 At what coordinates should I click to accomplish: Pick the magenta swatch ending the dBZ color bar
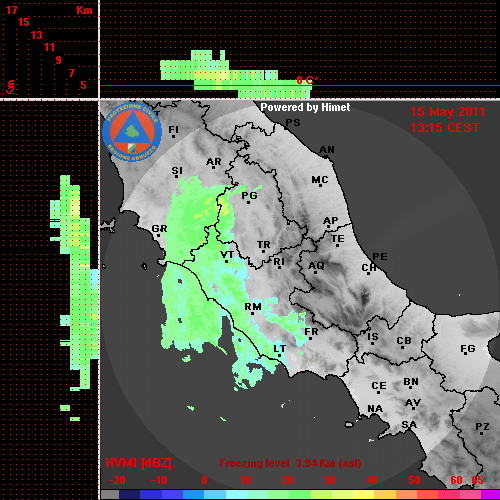coord(491,495)
